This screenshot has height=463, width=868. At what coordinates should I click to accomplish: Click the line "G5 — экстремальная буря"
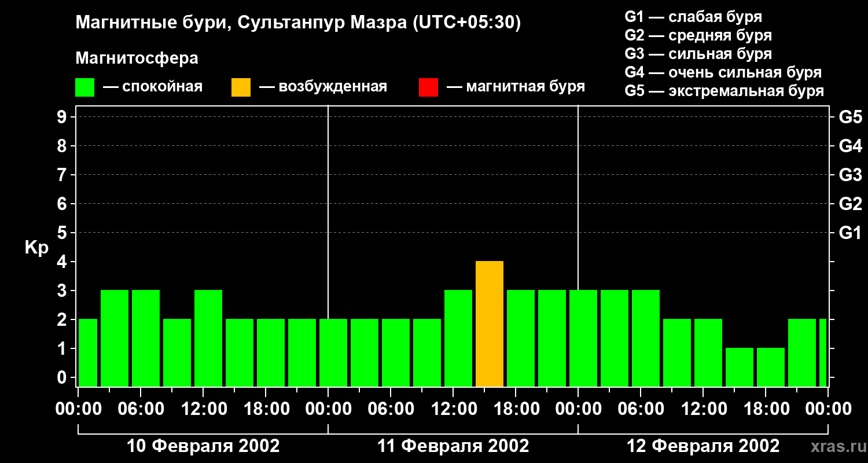point(724,91)
